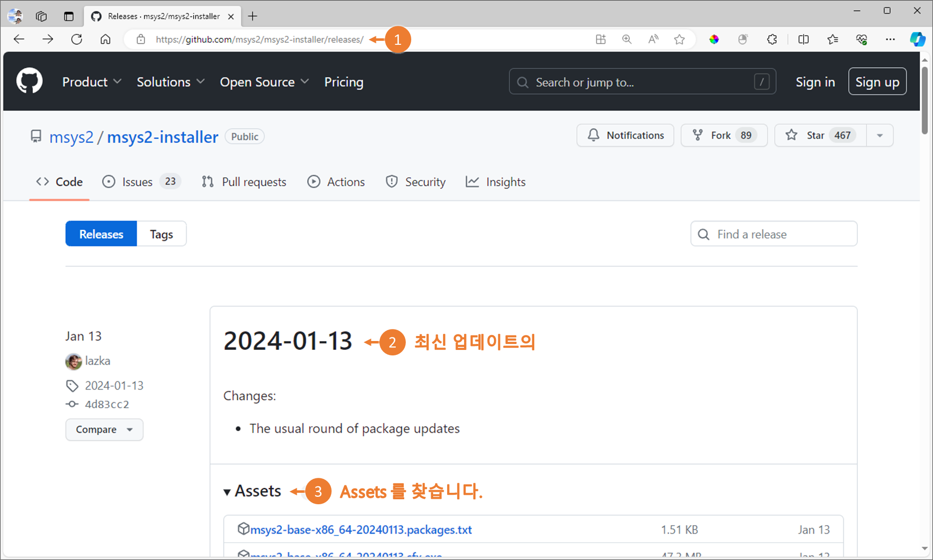Open split screen icon in toolbar
This screenshot has width=933, height=560.
pos(804,39)
